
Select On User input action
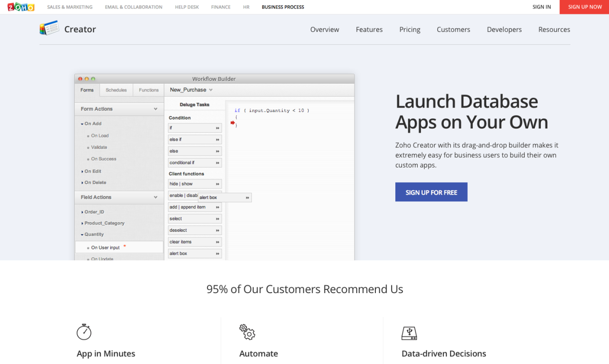click(x=119, y=247)
